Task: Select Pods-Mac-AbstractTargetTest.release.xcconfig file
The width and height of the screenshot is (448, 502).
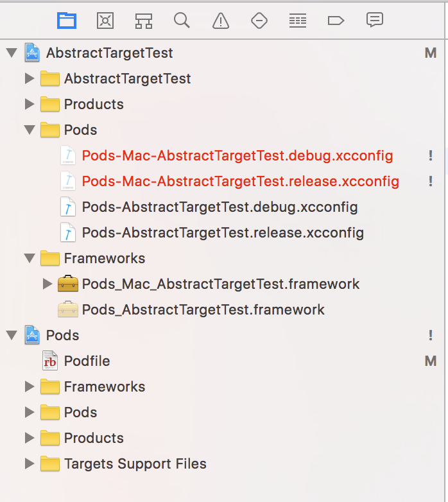Action: 240,181
